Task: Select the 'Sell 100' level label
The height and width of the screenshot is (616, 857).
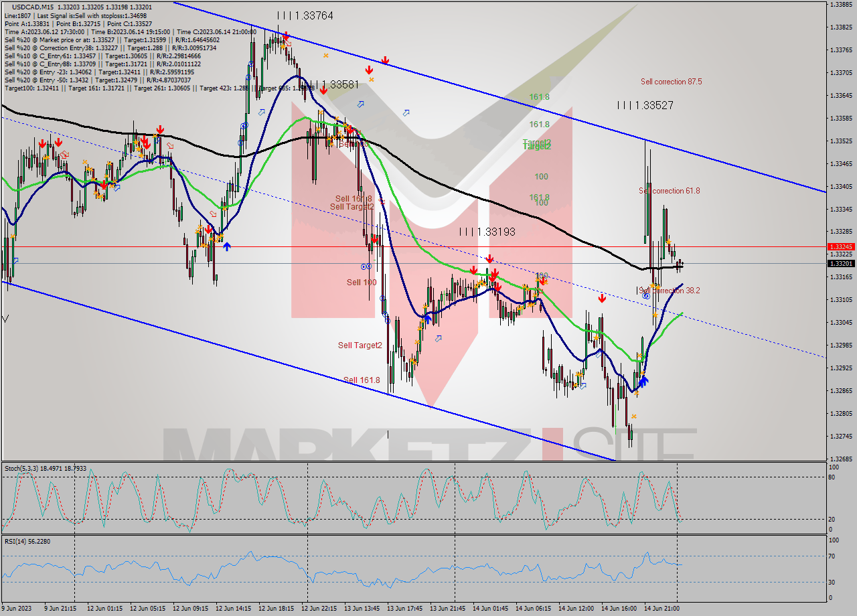Action: [362, 283]
